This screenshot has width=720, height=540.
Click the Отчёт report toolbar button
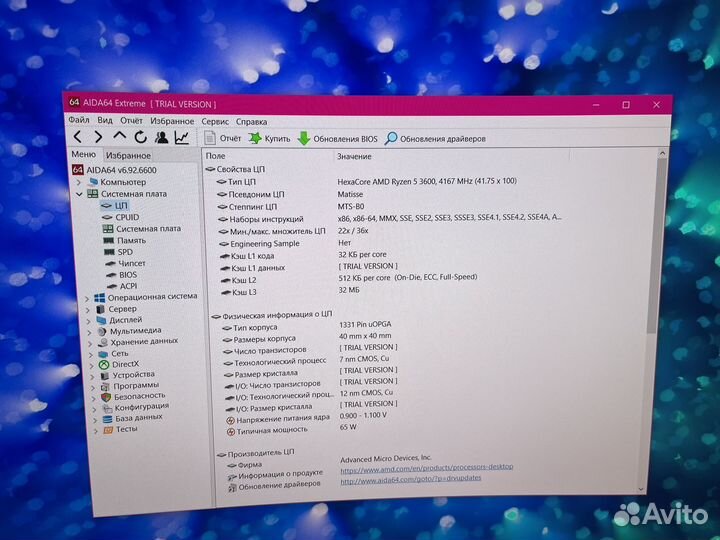(223, 138)
